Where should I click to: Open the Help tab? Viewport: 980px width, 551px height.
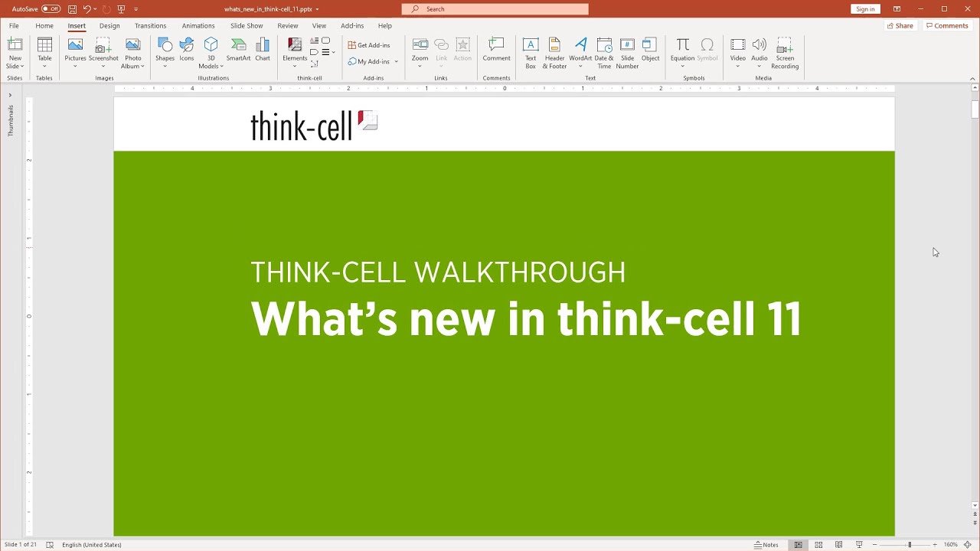click(384, 26)
